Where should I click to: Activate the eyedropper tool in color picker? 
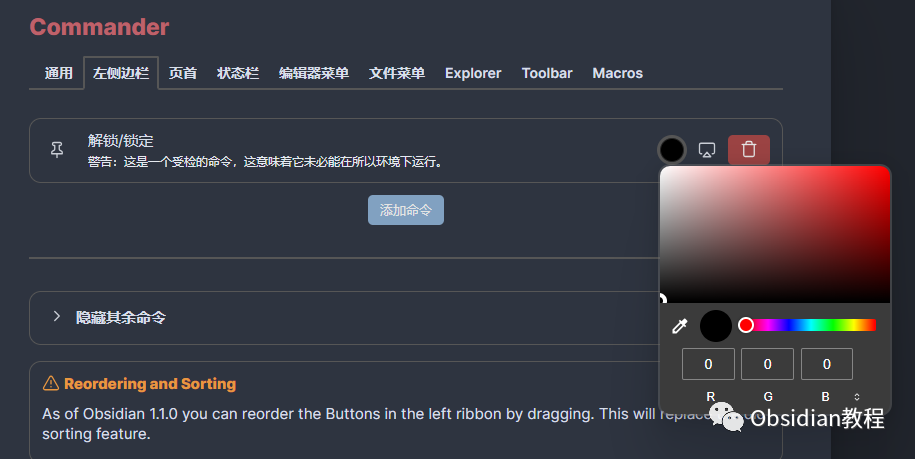(679, 326)
